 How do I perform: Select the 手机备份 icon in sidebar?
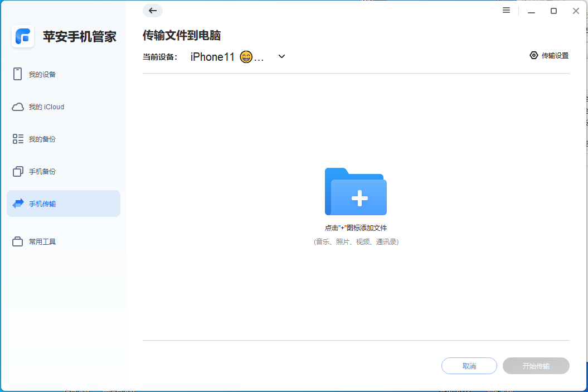[17, 171]
